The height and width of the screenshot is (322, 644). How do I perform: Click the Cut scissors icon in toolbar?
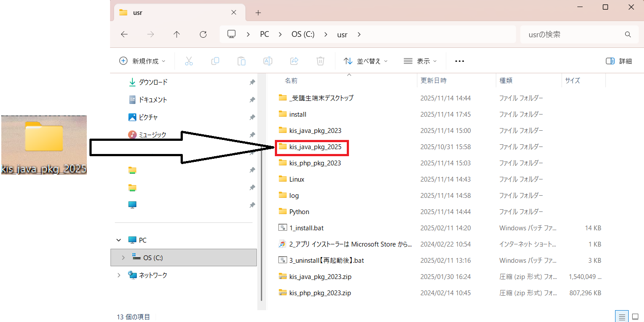189,61
